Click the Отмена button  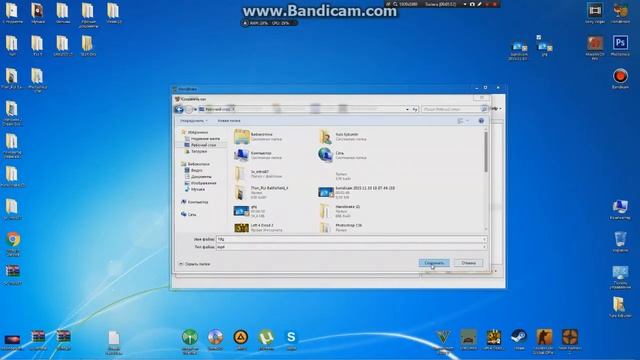pos(469,263)
